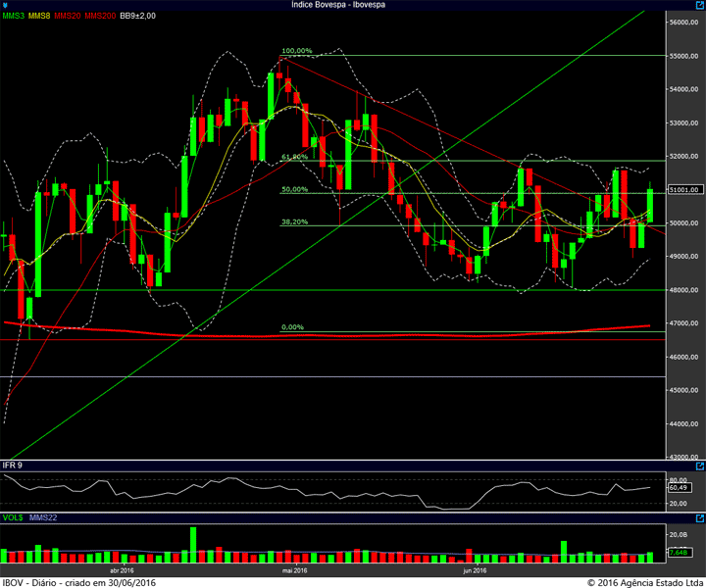The width and height of the screenshot is (706, 588).
Task: Click the 56000,00 price axis label
Action: (683, 23)
